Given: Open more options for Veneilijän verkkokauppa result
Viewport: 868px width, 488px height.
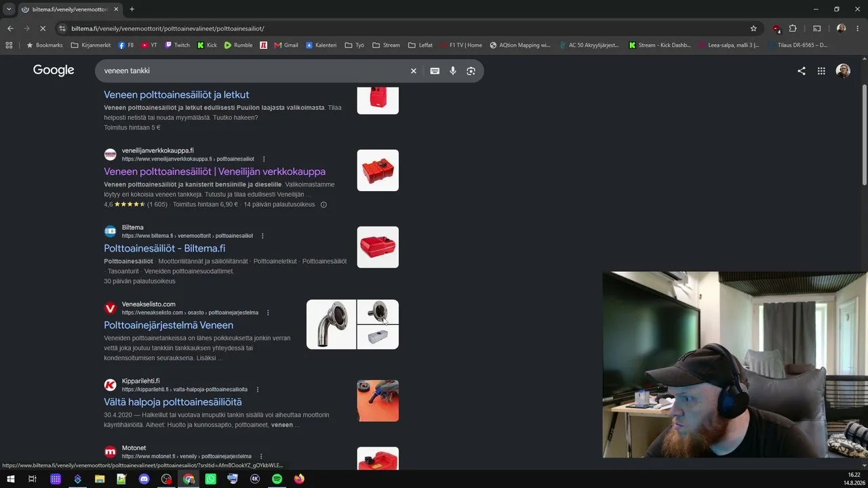Looking at the screenshot, I should (x=264, y=159).
